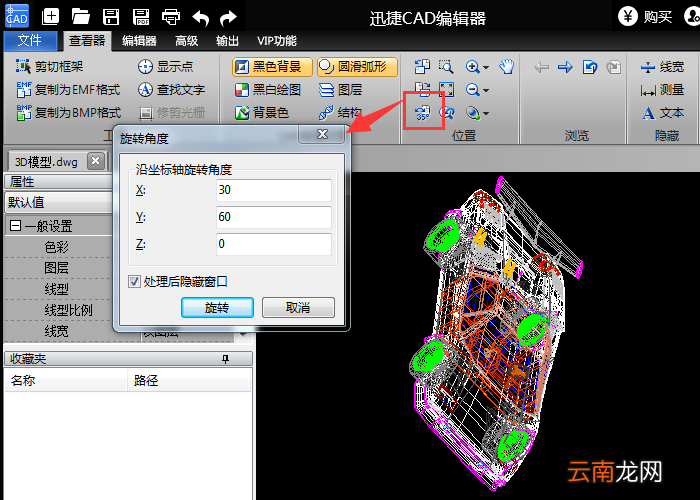Toggle the 黑色背景 black background option
700x500 pixels.
[272, 67]
